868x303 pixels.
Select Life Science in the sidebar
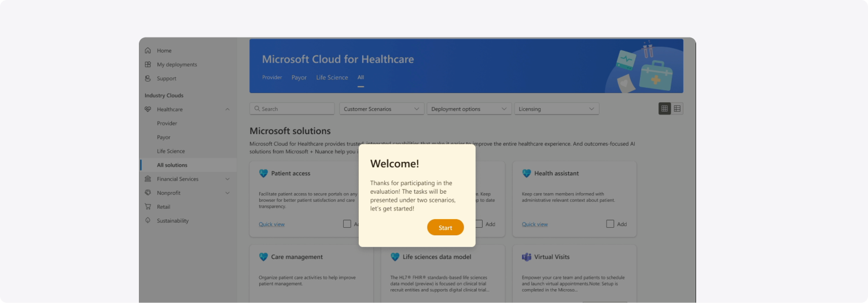[x=171, y=151]
